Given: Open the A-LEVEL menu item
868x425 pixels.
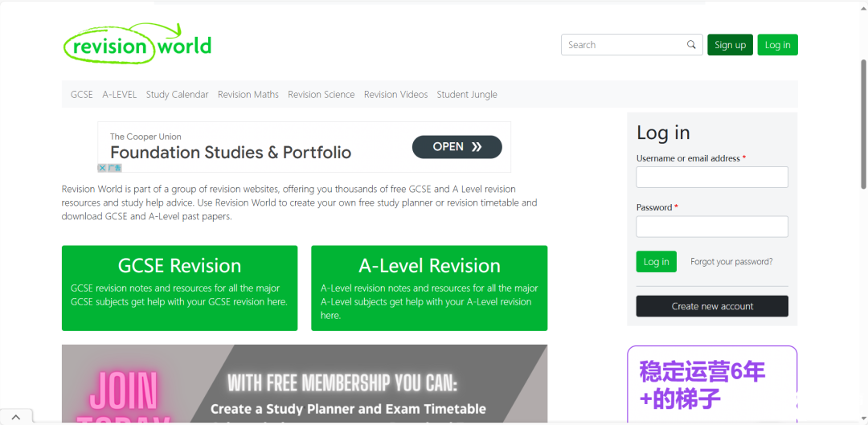Looking at the screenshot, I should [x=120, y=95].
